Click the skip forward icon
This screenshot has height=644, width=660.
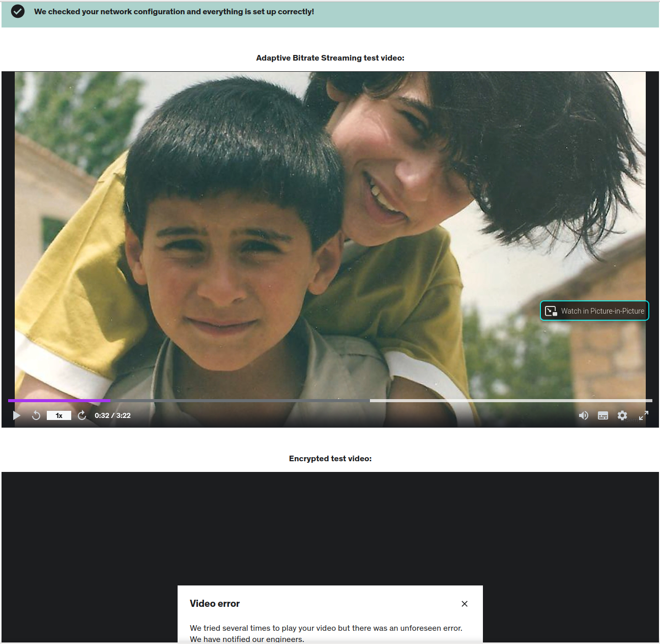pos(82,415)
